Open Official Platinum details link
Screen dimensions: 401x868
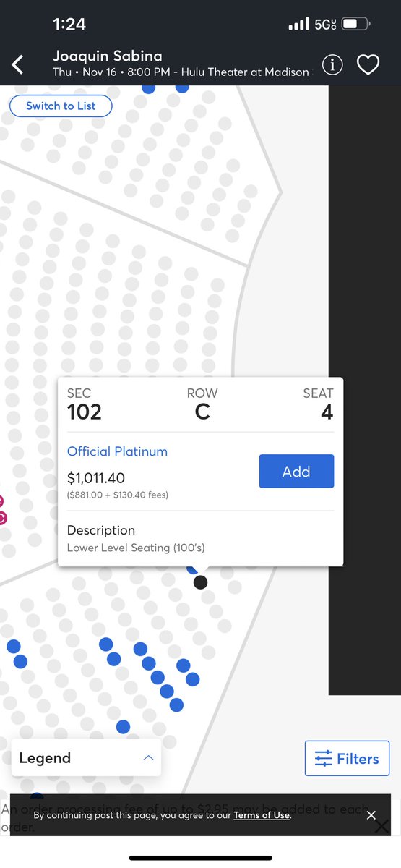pyautogui.click(x=117, y=451)
